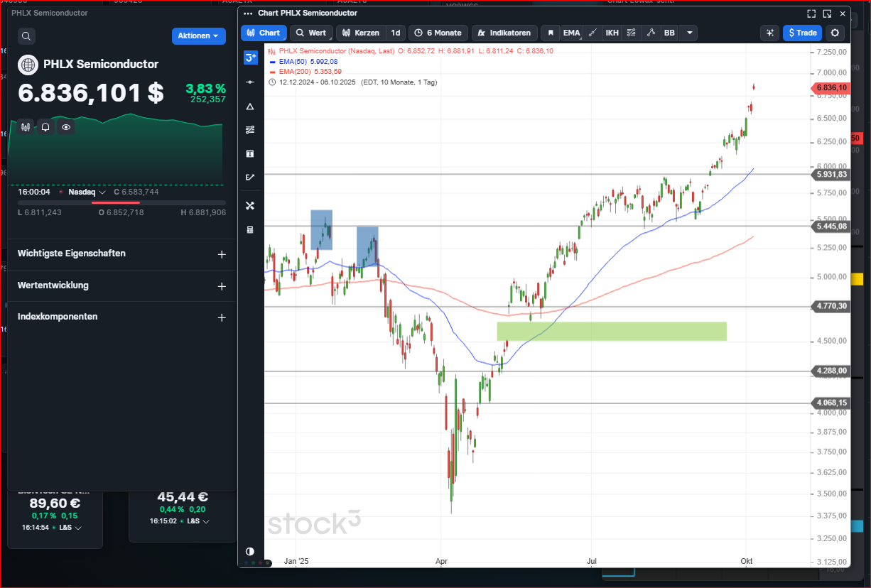Viewport: 871px width, 588px height.
Task: Open the candlestick chart icon under the price
Action: pyautogui.click(x=26, y=127)
